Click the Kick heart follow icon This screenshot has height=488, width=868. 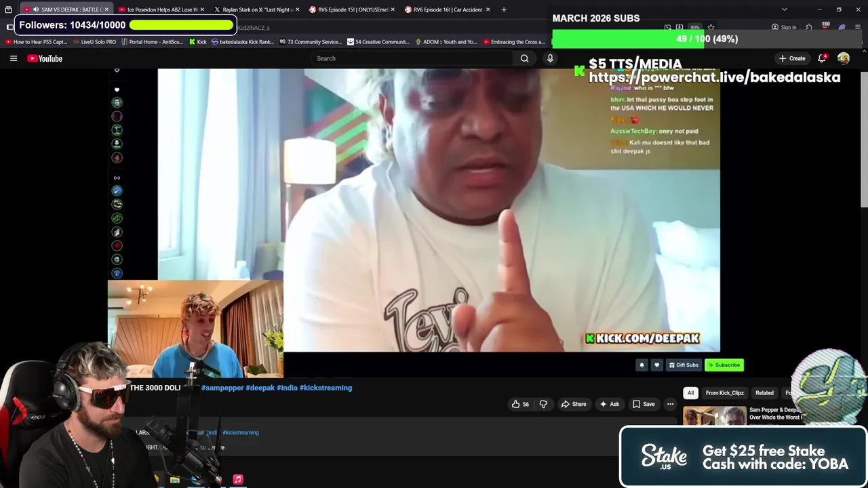click(x=656, y=365)
